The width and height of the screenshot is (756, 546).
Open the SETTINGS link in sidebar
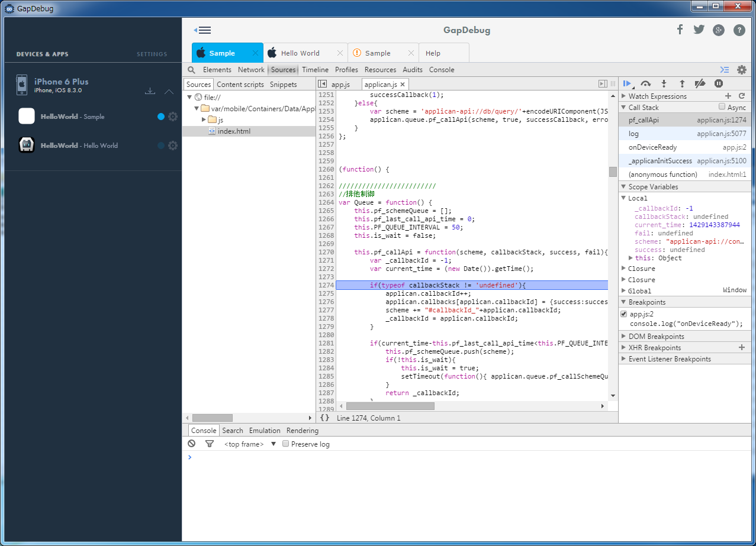click(x=152, y=54)
